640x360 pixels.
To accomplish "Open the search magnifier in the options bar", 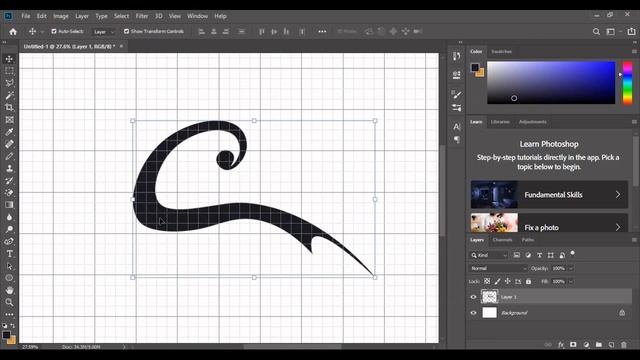I will (596, 31).
